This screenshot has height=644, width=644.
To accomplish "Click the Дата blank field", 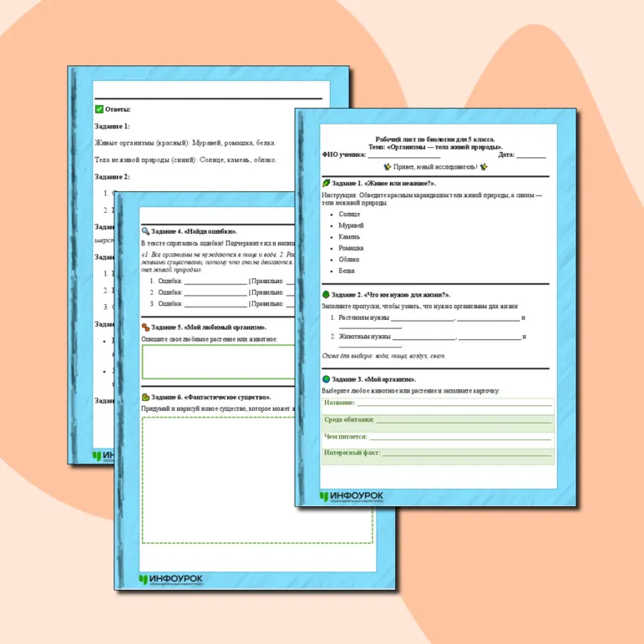I will click(x=531, y=155).
